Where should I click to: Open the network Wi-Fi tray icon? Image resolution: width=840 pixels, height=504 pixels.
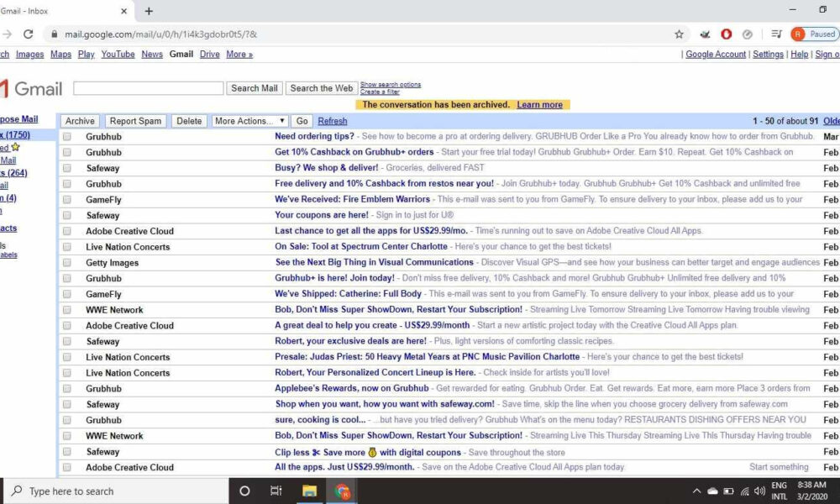pyautogui.click(x=744, y=491)
